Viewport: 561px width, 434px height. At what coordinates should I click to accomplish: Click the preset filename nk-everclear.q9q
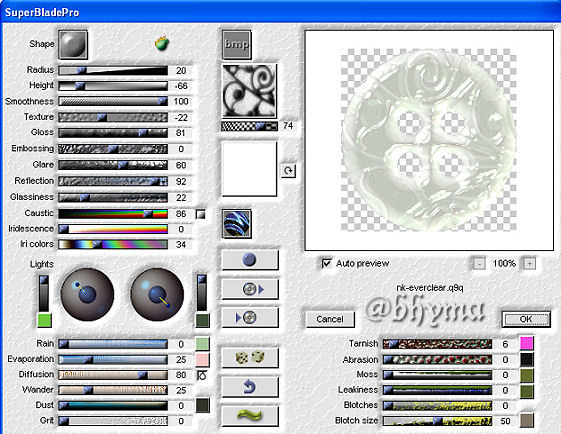[x=430, y=288]
